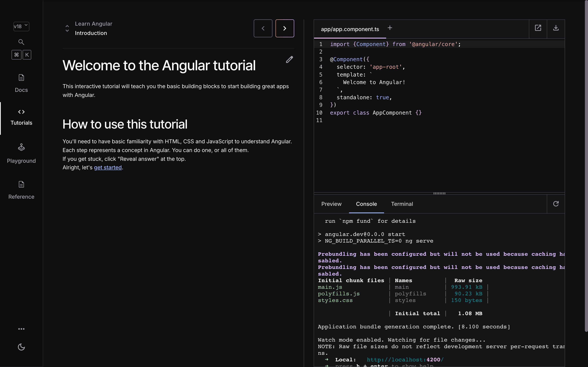Viewport: 588px width, 367px height.
Task: Select the Tutorials panel icon
Action: pyautogui.click(x=21, y=112)
